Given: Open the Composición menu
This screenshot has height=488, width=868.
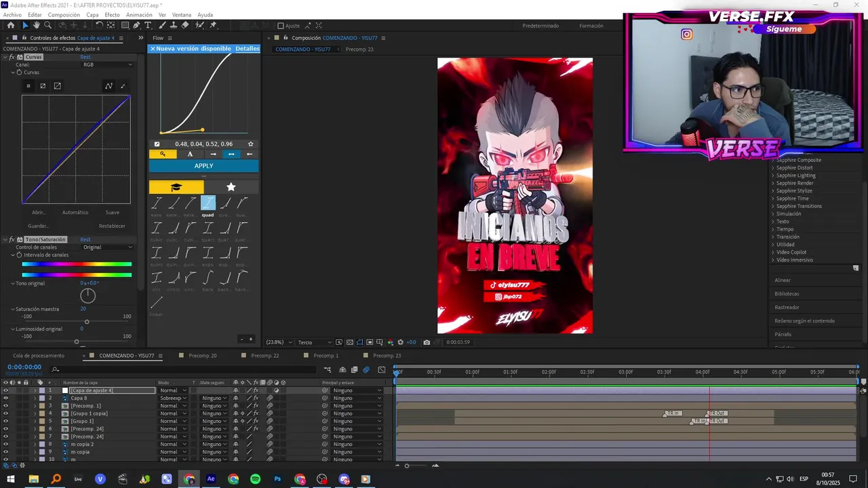Looking at the screenshot, I should click(x=64, y=15).
